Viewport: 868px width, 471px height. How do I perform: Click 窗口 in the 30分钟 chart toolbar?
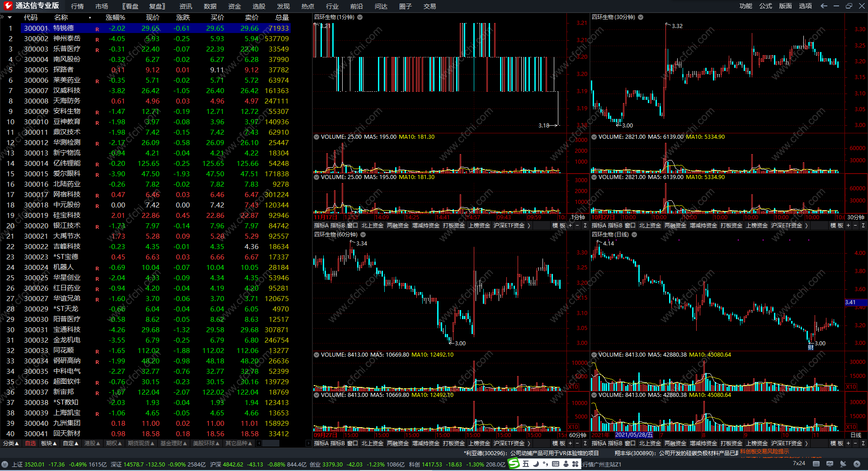point(630,225)
